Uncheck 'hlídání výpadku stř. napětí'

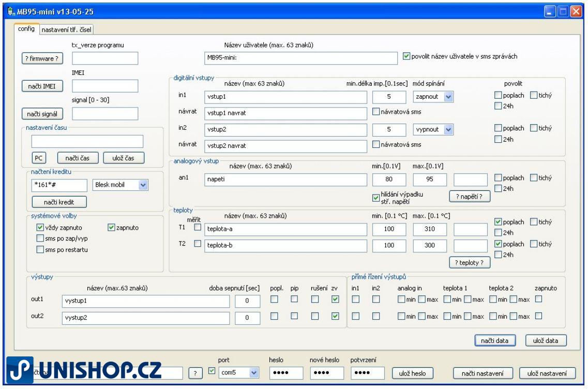tap(376, 197)
